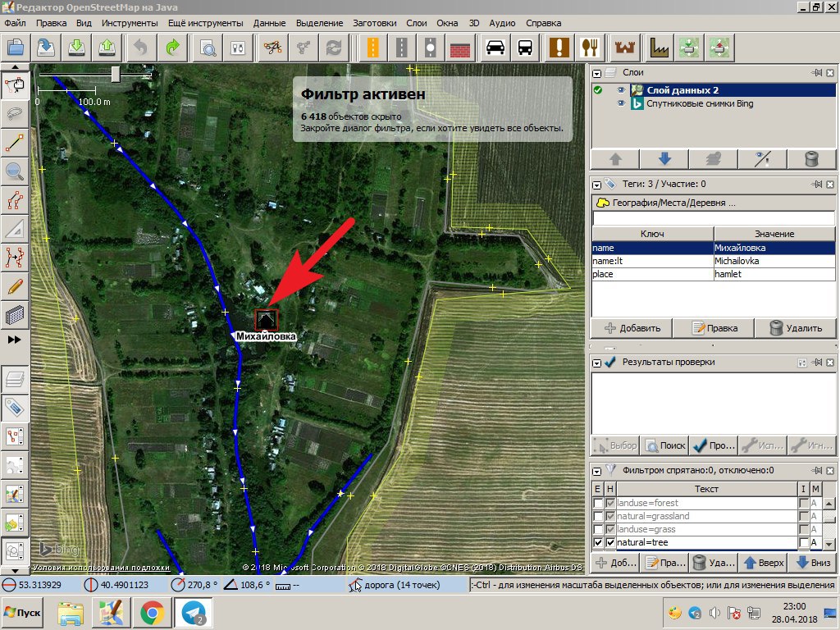This screenshot has height=630, width=840.
Task: Expand the hidden left toolbar tools arrow
Action: [x=15, y=340]
